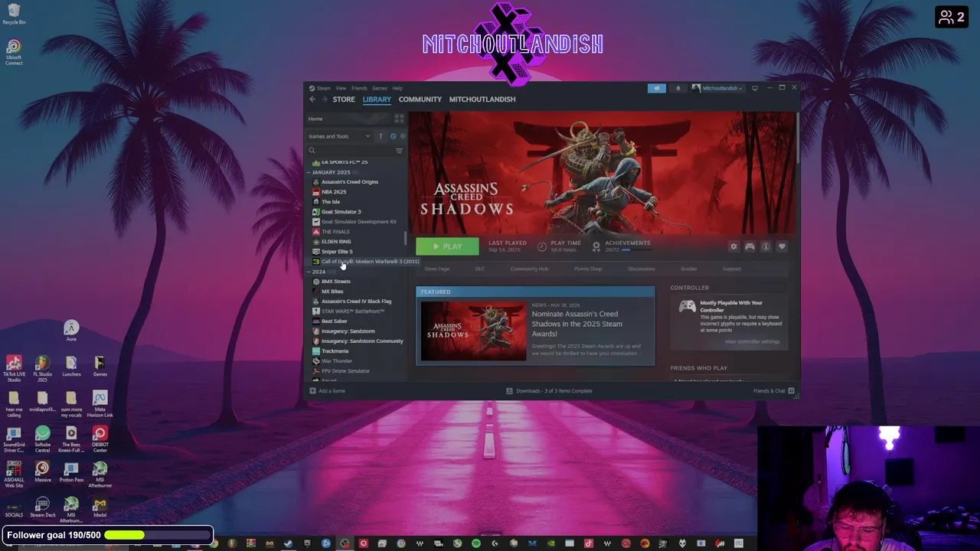Collapse the 2024 group

[x=309, y=272]
